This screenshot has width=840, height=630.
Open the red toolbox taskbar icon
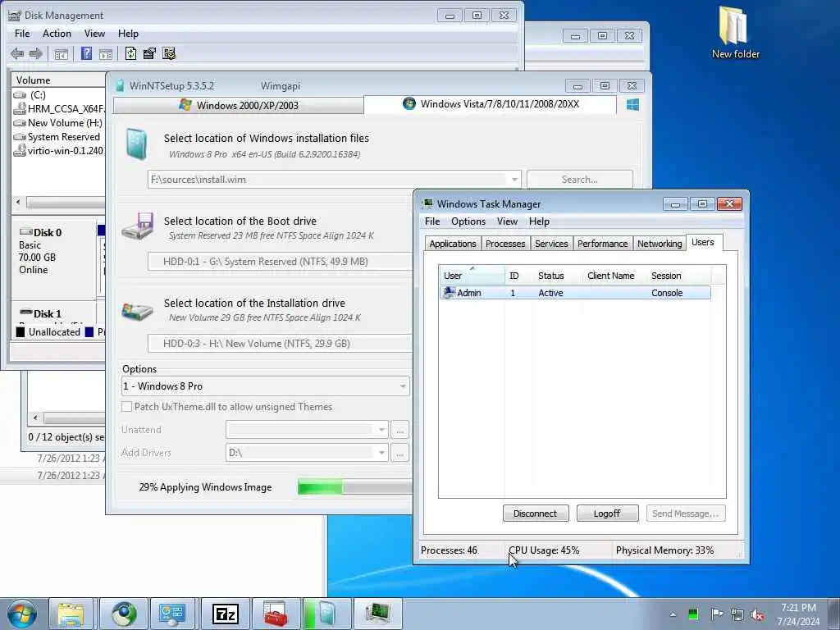click(276, 614)
